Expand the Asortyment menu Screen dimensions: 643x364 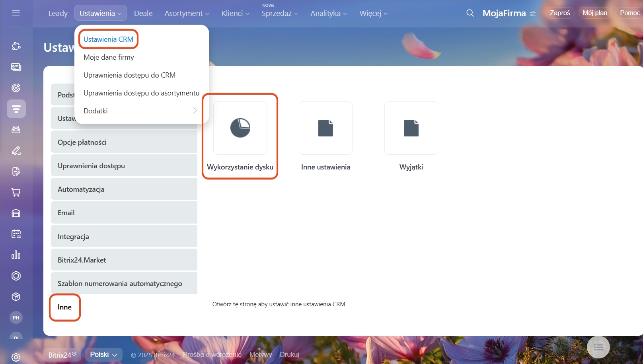pyautogui.click(x=187, y=13)
